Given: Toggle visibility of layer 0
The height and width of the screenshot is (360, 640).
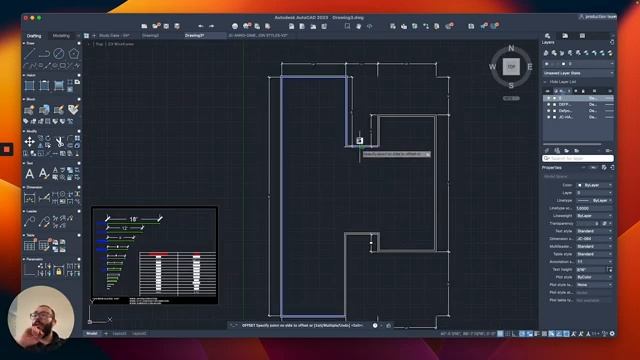Looking at the screenshot, I should 549,98.
